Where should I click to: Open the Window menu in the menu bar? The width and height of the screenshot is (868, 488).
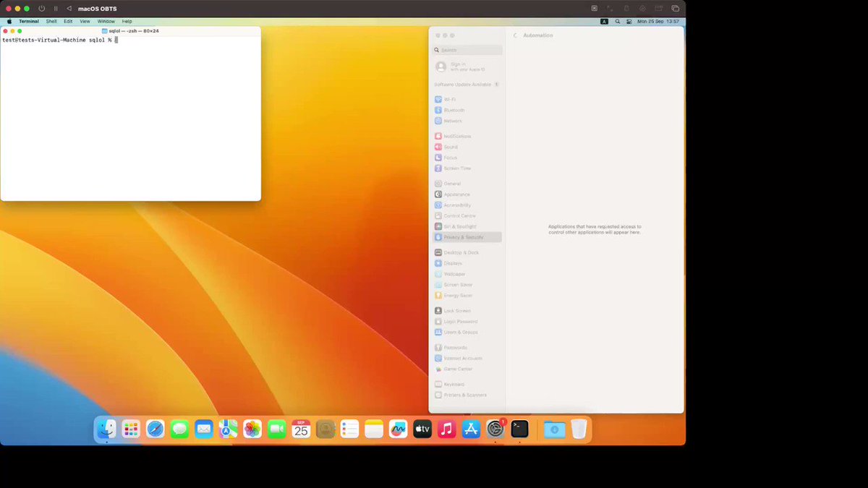point(106,22)
